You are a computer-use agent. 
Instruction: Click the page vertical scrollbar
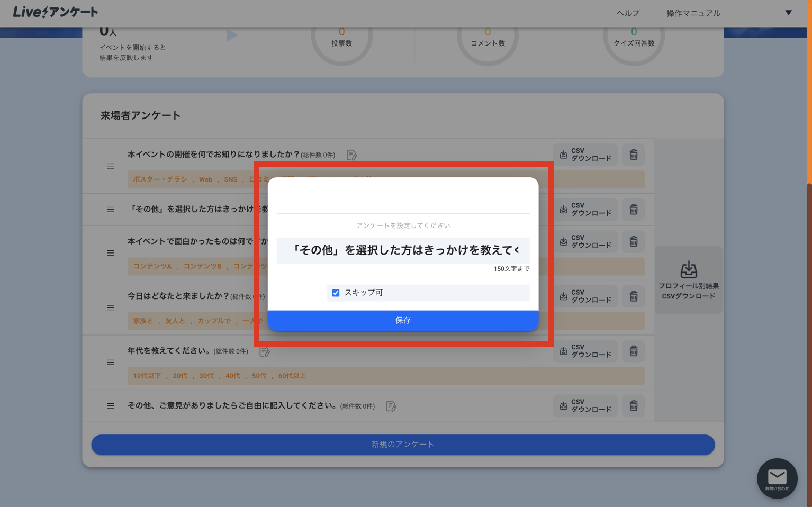pos(809,253)
